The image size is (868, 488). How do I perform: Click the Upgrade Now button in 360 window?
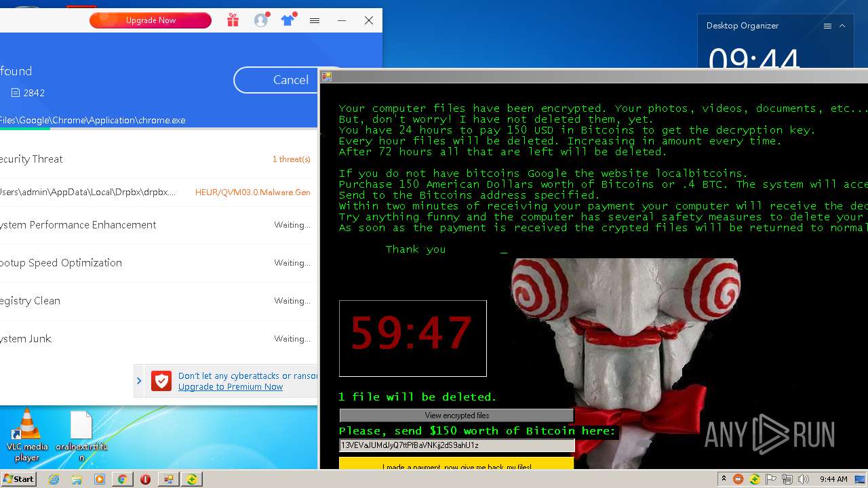(x=151, y=20)
